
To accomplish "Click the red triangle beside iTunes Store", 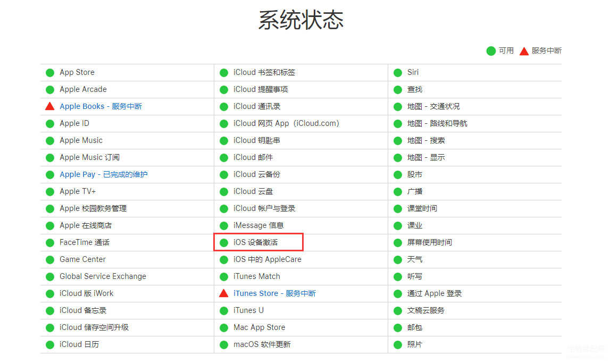I will click(x=224, y=293).
